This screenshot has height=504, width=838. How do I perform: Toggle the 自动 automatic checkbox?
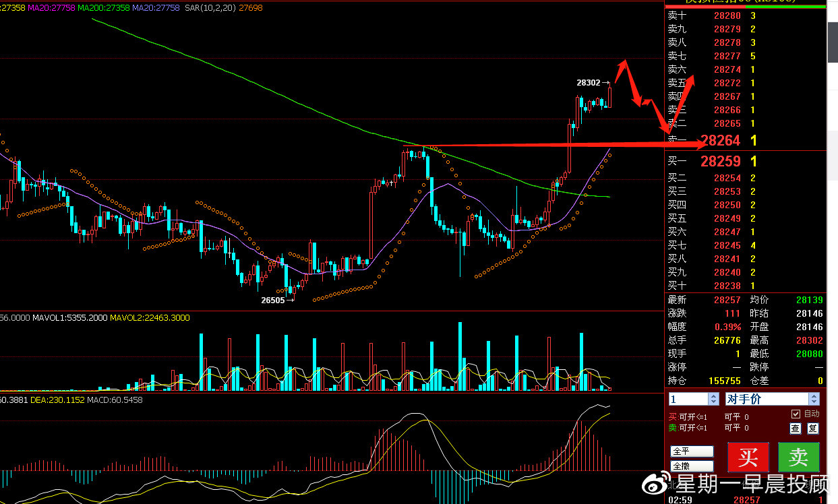796,414
